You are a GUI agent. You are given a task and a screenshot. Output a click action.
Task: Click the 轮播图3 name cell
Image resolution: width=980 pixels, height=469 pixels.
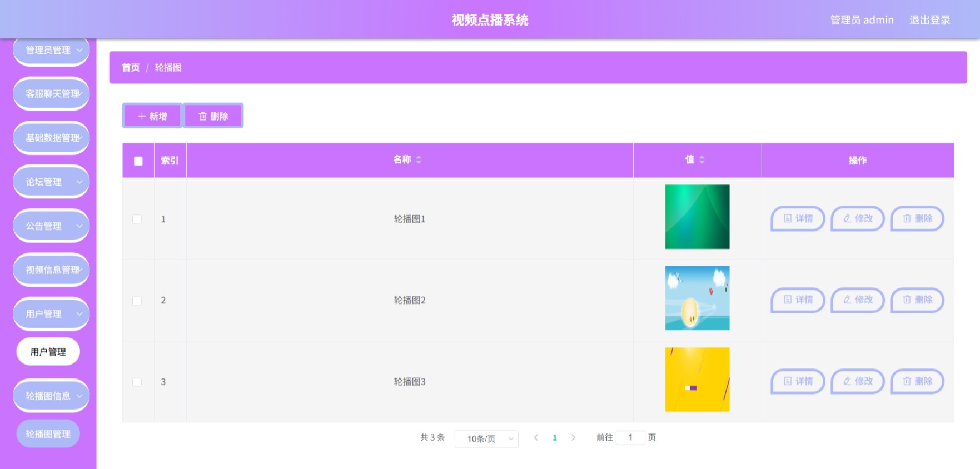pos(410,382)
